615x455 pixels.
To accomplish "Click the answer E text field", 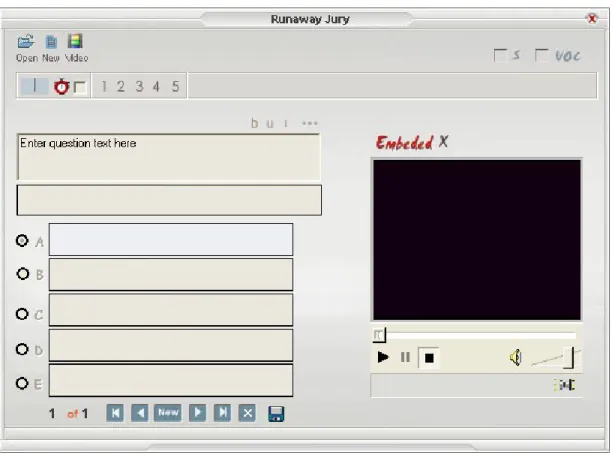I will pyautogui.click(x=171, y=380).
